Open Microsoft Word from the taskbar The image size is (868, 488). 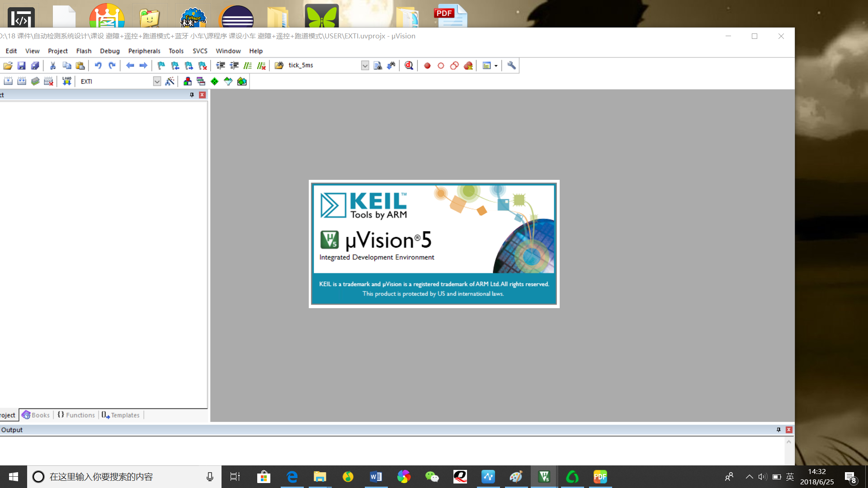click(x=376, y=477)
